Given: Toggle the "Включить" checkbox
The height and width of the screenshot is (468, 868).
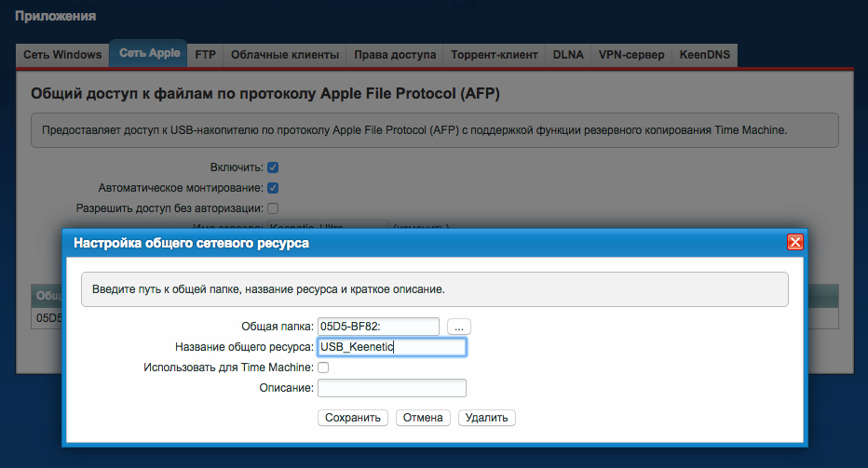Looking at the screenshot, I should [273, 167].
